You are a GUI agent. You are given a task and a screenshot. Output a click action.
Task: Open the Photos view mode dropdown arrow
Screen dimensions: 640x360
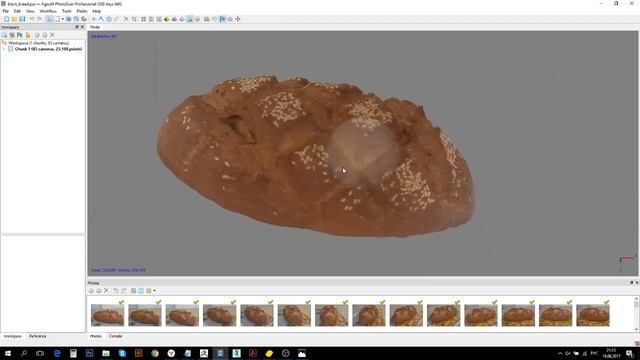coord(154,291)
